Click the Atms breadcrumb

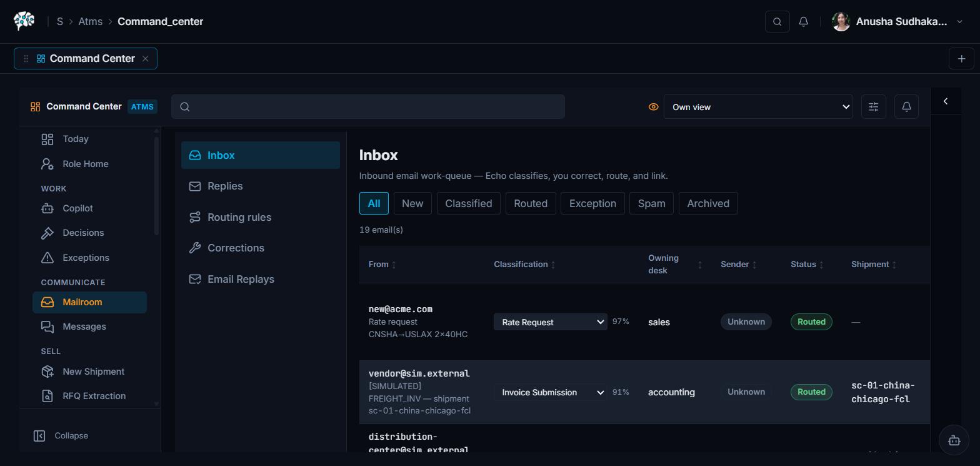coord(90,21)
